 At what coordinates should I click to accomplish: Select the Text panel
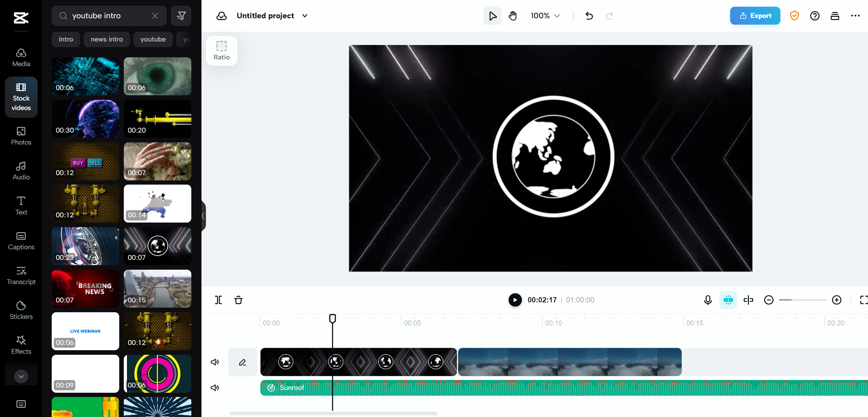coord(21,205)
